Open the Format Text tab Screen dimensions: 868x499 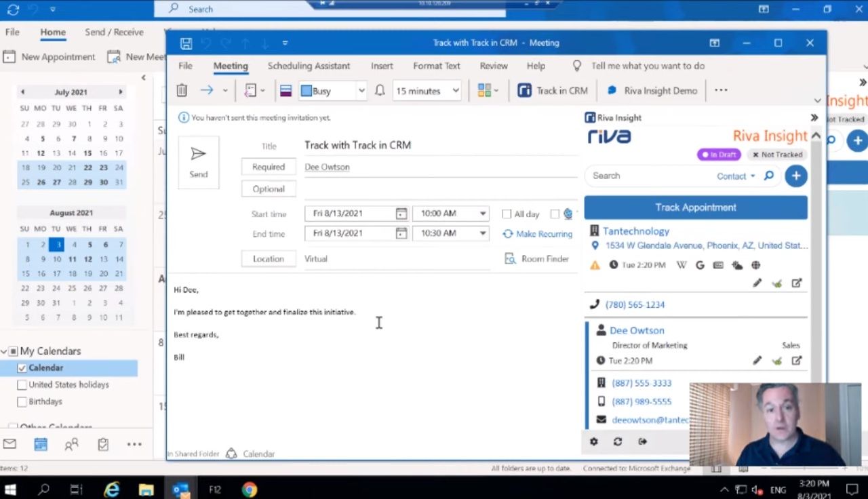click(x=437, y=66)
